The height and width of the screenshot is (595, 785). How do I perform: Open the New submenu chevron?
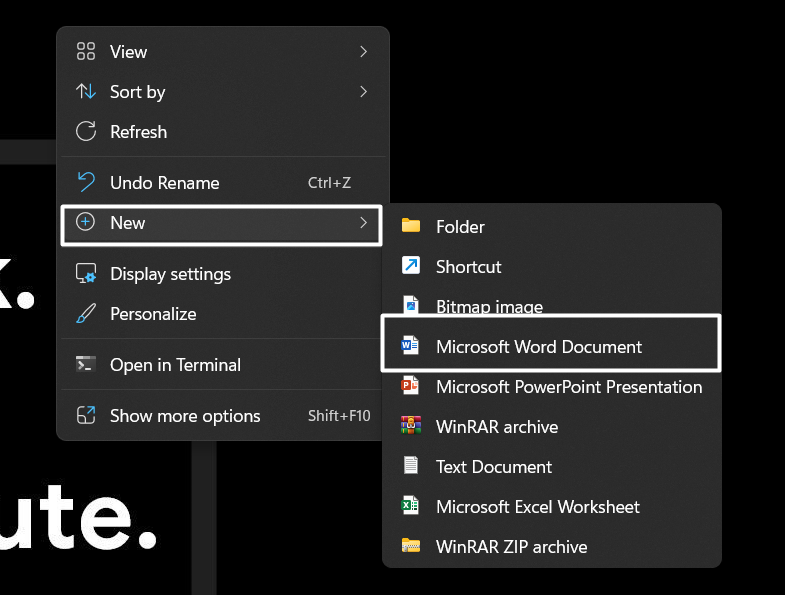[363, 223]
